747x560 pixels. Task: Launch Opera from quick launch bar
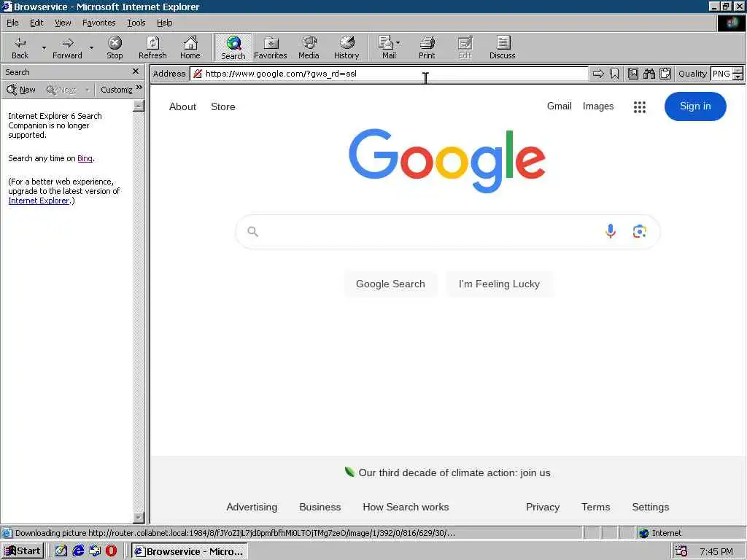[x=111, y=551]
